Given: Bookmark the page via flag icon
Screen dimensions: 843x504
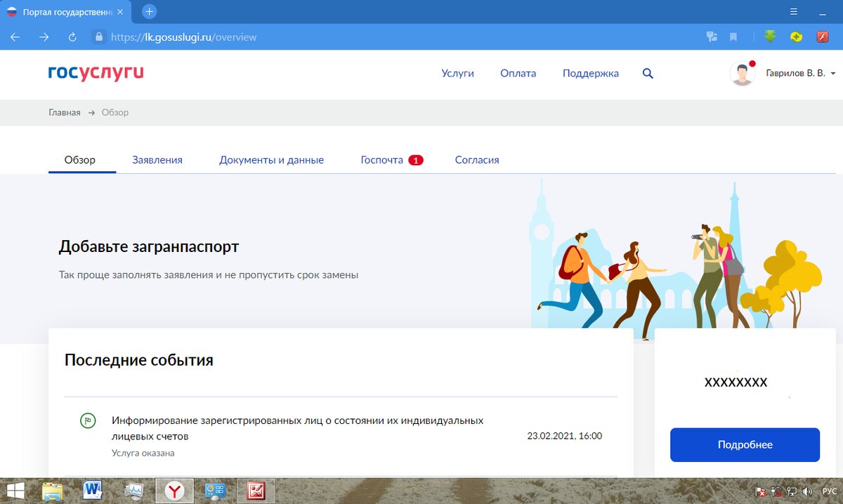Looking at the screenshot, I should [733, 35].
